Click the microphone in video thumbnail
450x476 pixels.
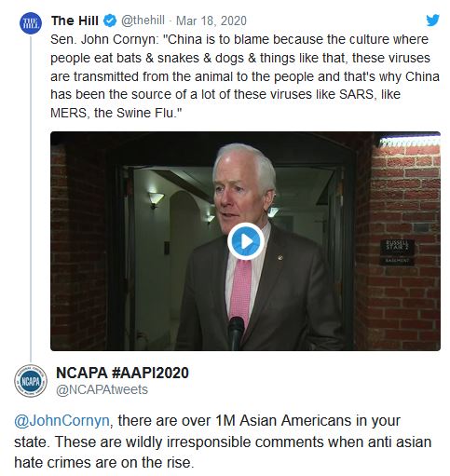pos(236,333)
